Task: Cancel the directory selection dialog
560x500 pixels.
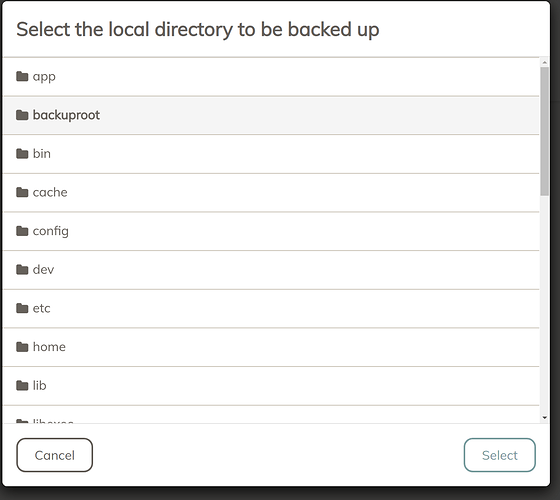Action: click(x=55, y=455)
